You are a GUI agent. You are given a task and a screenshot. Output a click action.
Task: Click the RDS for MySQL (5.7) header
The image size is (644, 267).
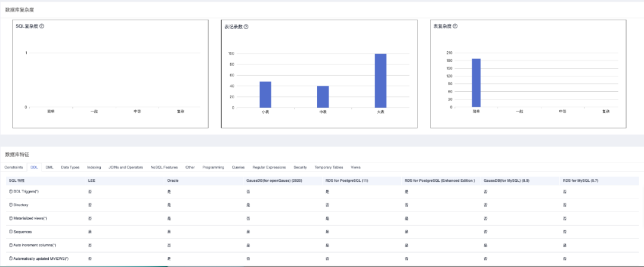tap(580, 181)
